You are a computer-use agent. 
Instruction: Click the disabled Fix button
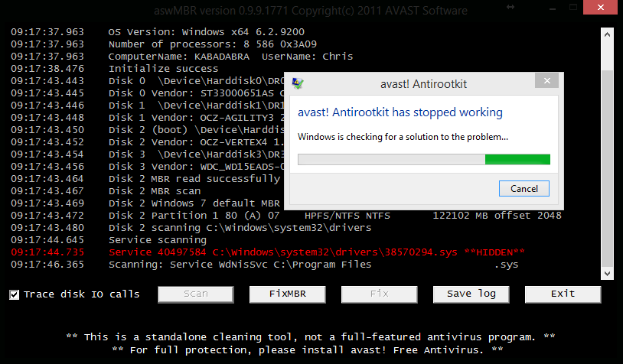point(380,294)
